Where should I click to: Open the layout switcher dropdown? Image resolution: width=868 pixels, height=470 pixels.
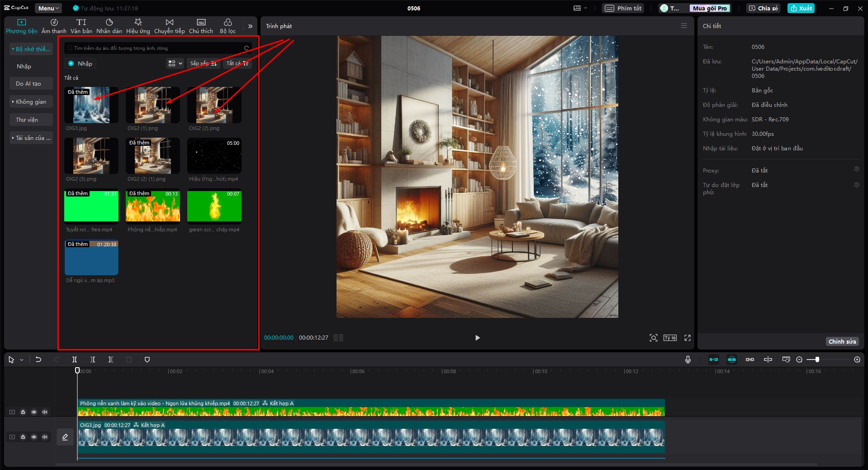click(580, 8)
